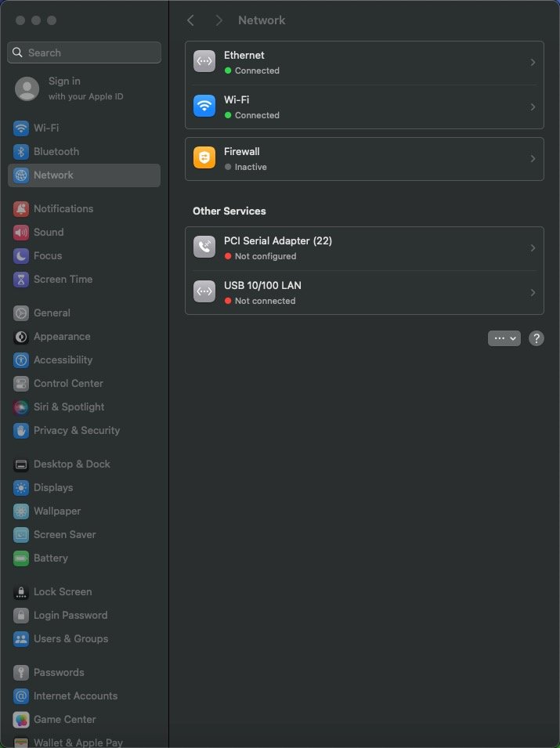
Task: Open the Displays sun icon
Action: [x=21, y=487]
